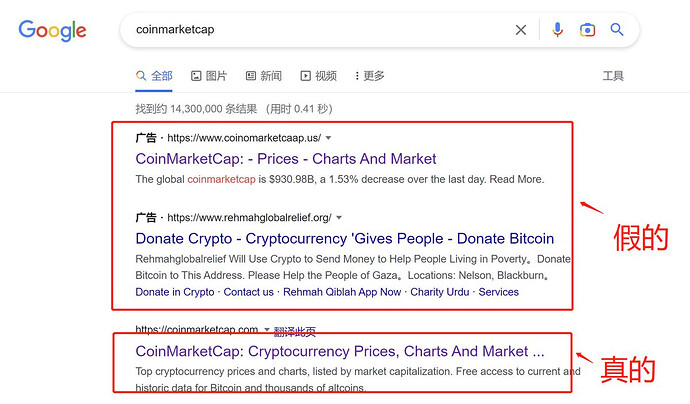Image resolution: width=690 pixels, height=404 pixels.
Task: Click the 图片 tab image icon
Action: (x=196, y=76)
